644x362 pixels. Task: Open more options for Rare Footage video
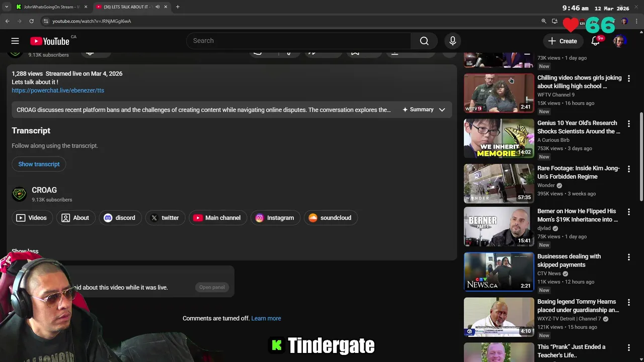click(x=628, y=169)
